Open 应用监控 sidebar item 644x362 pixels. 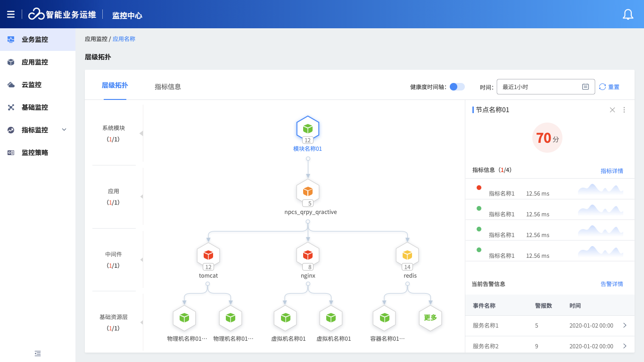38,62
